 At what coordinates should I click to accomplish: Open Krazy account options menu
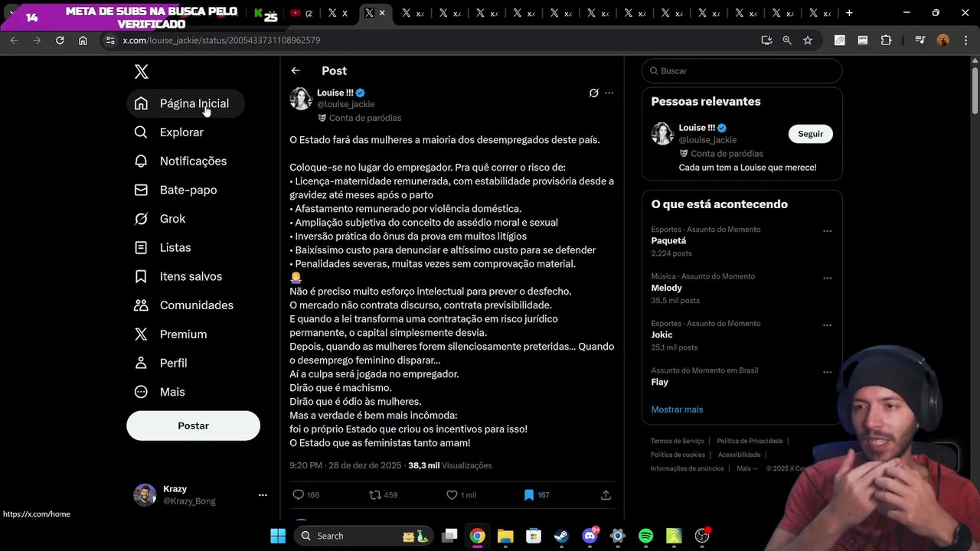pos(263,495)
